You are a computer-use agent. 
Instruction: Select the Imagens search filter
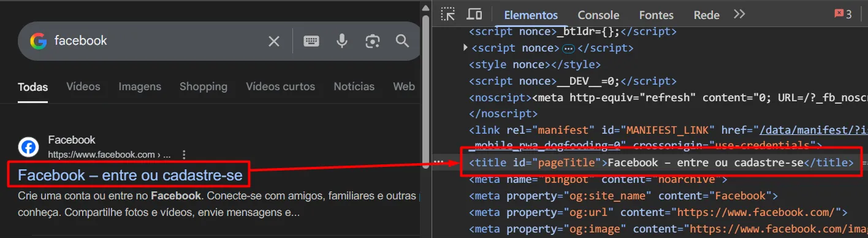(140, 86)
